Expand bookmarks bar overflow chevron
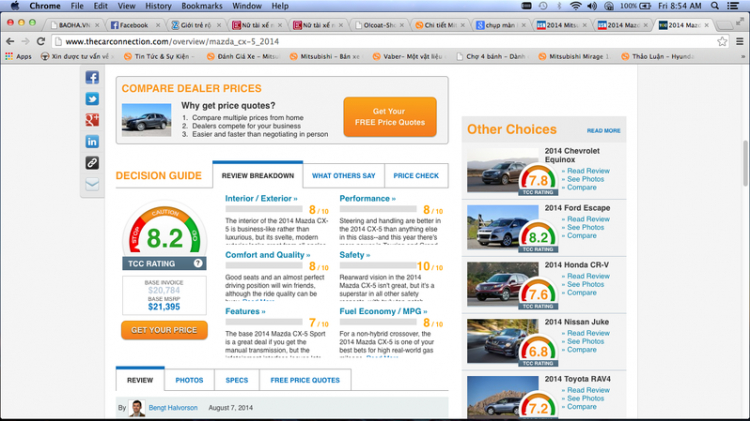This screenshot has width=750, height=421. coord(743,56)
